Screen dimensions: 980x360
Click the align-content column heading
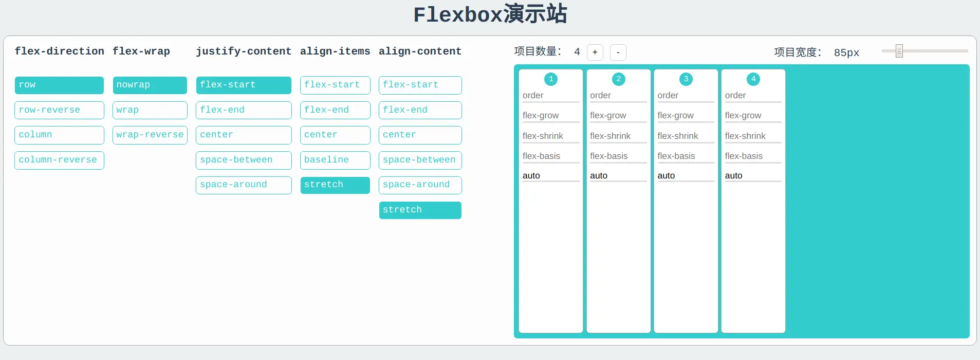click(x=420, y=51)
